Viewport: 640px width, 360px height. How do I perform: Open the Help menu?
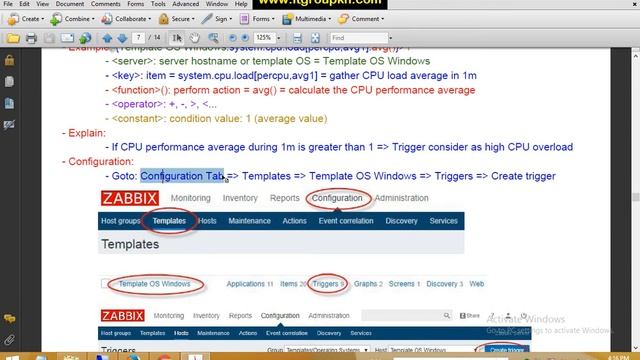pyautogui.click(x=241, y=4)
